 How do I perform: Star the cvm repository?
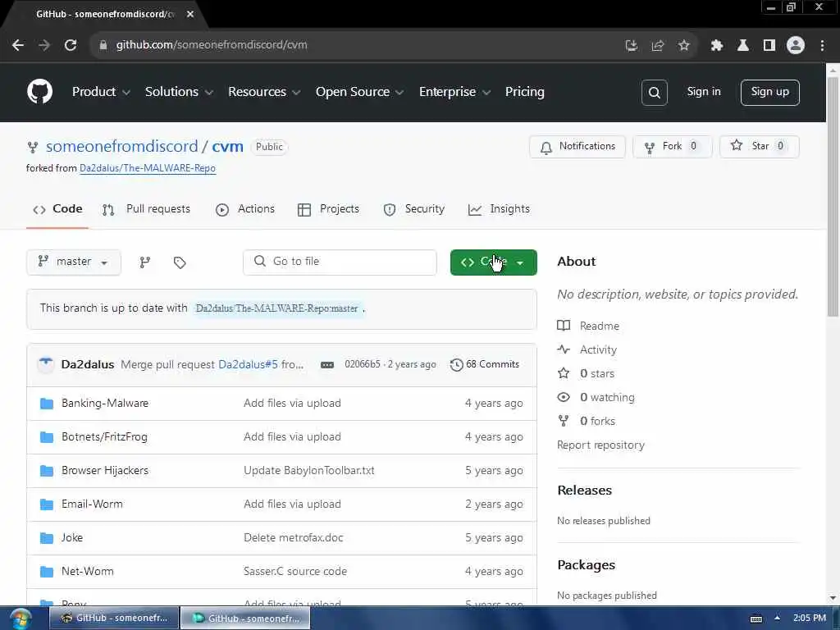759,146
